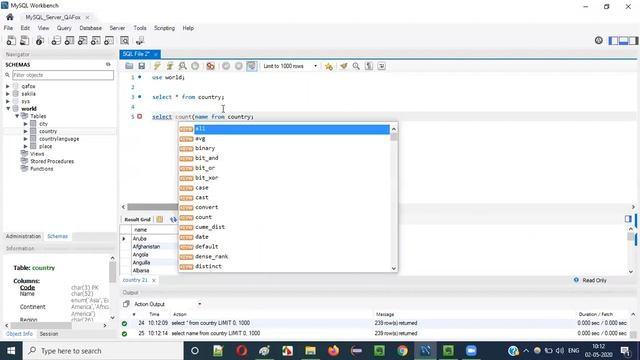640x360 pixels.
Task: Click the create new SQL tab icon
Action: [11, 40]
